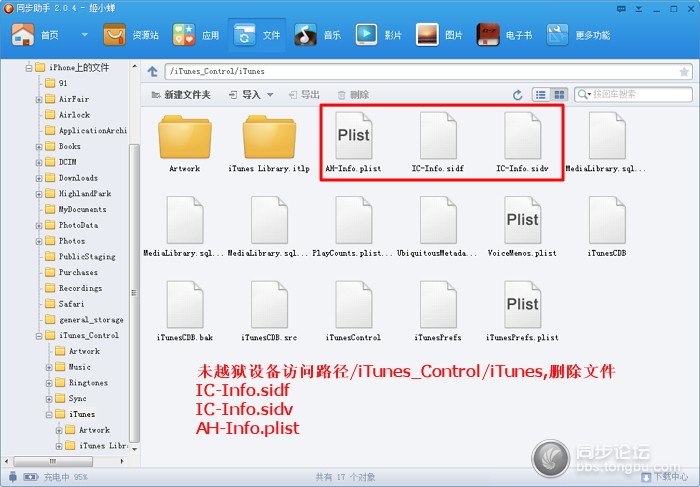Expand the PhotoData folder node

(x=39, y=225)
